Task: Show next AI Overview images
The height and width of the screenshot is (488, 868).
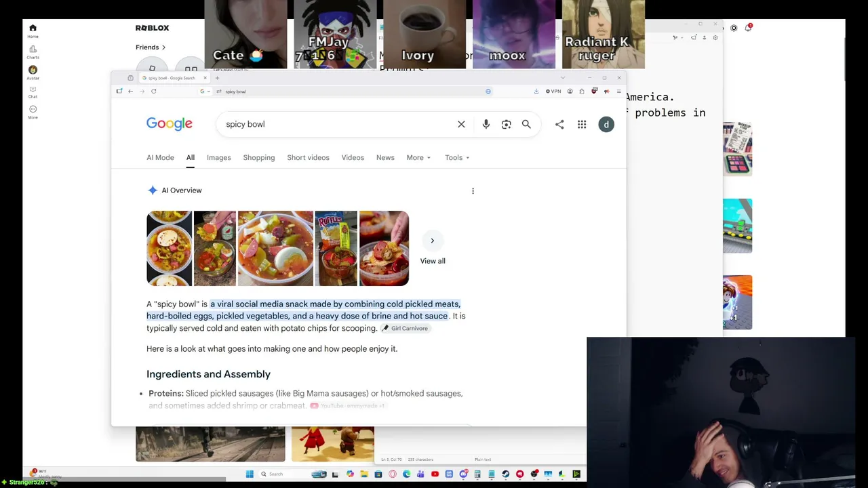Action: pyautogui.click(x=432, y=241)
